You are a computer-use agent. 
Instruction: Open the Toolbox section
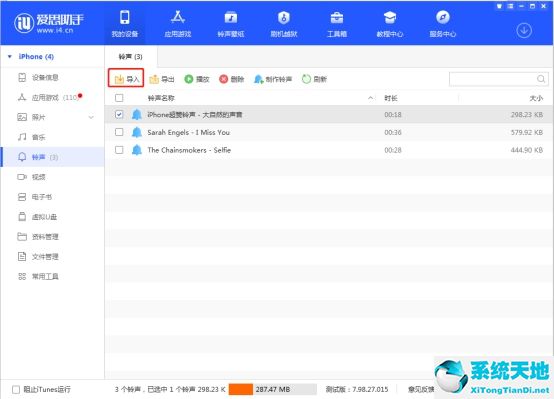tap(337, 24)
